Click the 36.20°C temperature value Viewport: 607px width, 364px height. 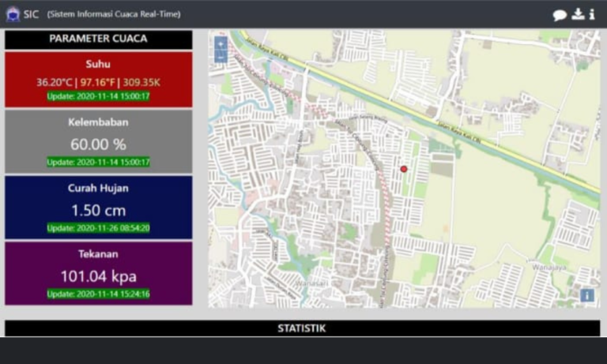tap(55, 82)
